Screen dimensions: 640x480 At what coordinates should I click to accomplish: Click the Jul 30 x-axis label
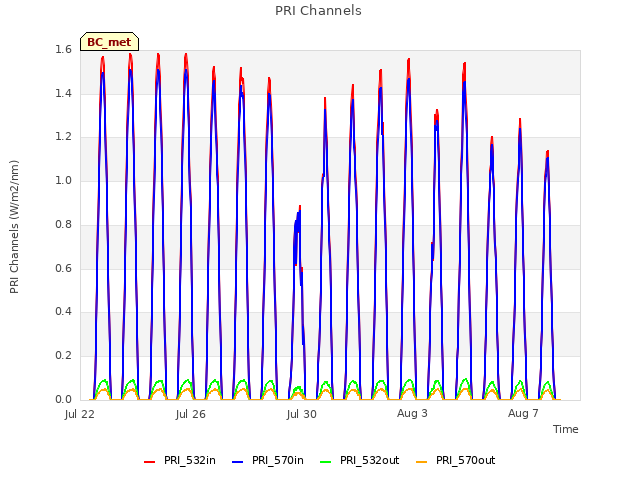pyautogui.click(x=302, y=414)
